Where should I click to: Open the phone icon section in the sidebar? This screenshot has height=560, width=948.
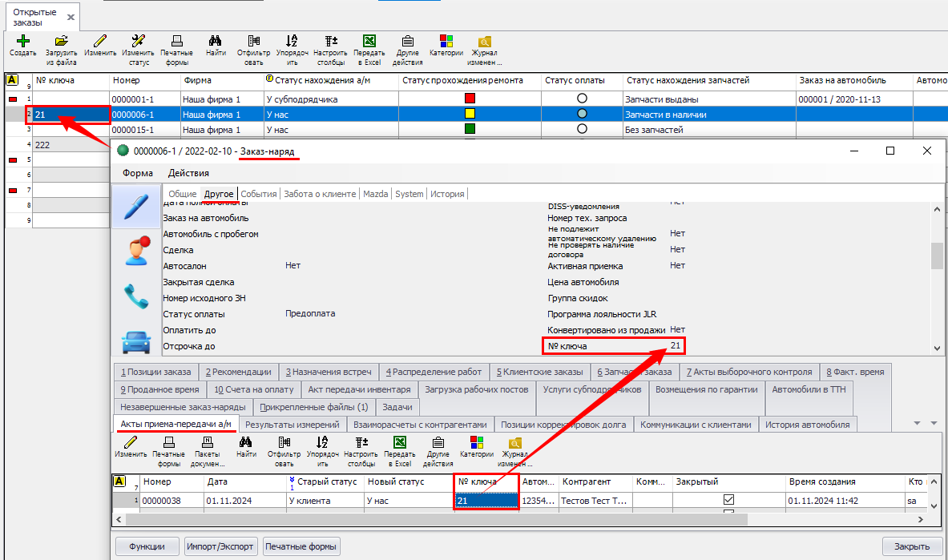[135, 296]
